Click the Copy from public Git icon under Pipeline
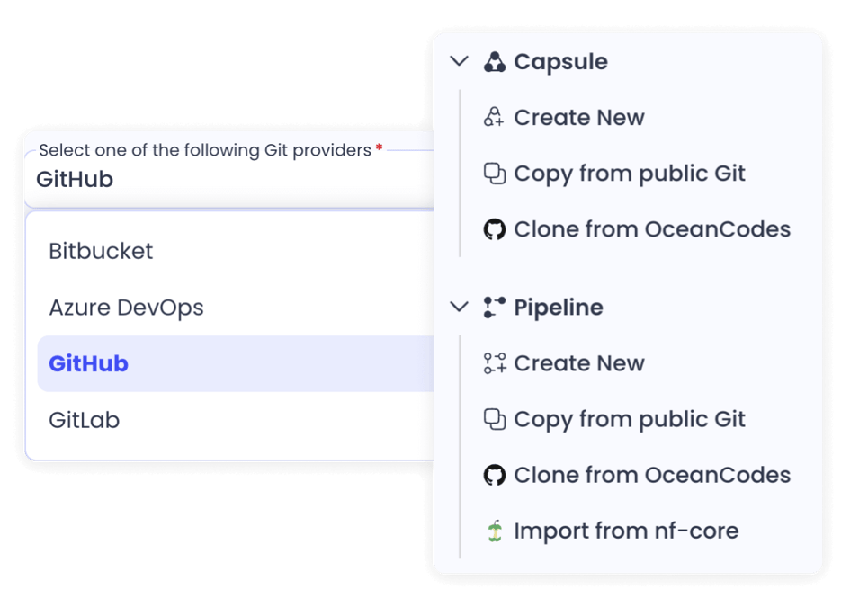The image size is (868, 607). pyautogui.click(x=493, y=419)
